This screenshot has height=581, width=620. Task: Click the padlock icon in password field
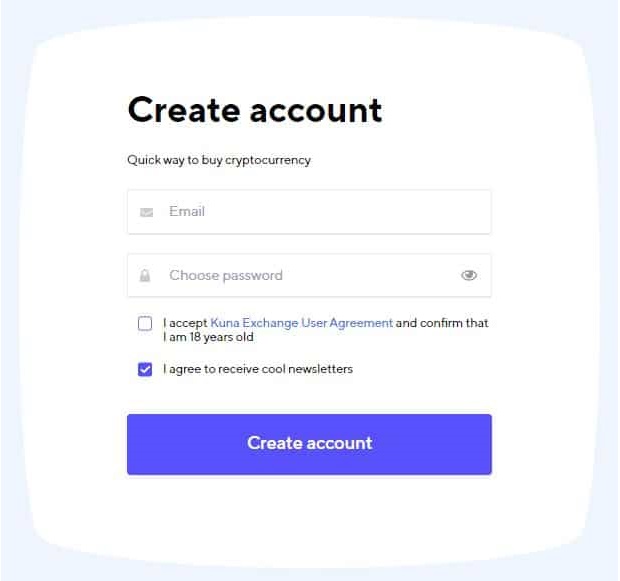click(x=146, y=276)
